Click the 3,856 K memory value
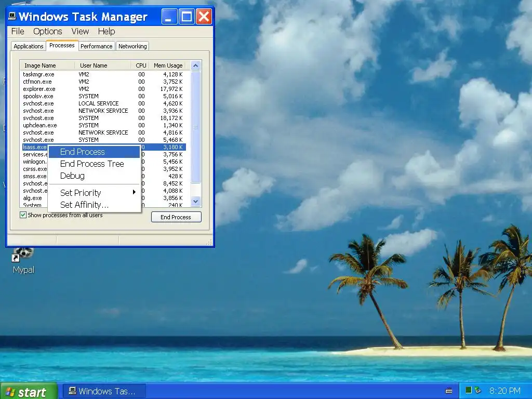532x399 pixels. pyautogui.click(x=172, y=198)
